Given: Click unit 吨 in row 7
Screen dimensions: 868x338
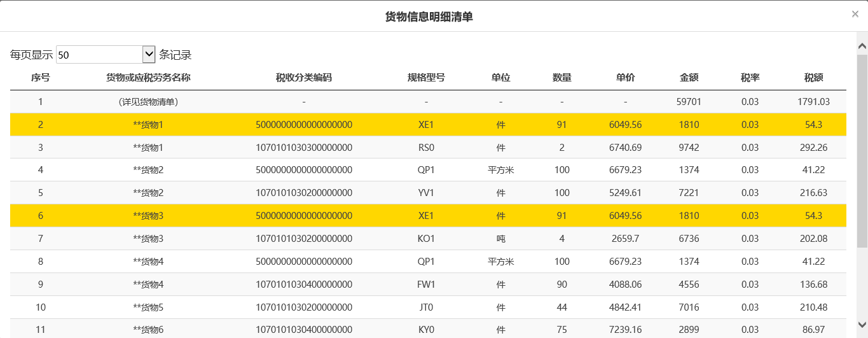Looking at the screenshot, I should pos(501,239).
